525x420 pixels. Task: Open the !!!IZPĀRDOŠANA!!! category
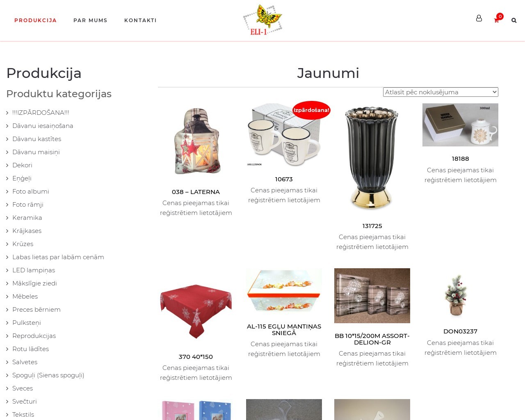click(41, 113)
